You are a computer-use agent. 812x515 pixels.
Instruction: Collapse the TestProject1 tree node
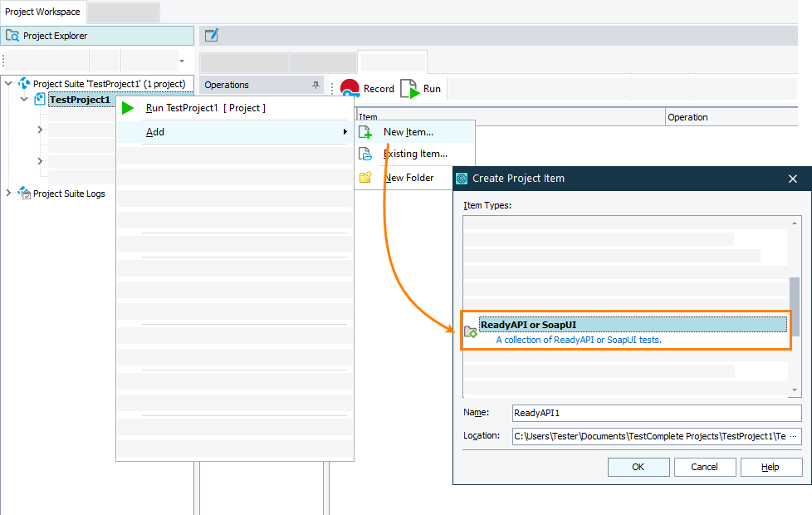coord(23,99)
